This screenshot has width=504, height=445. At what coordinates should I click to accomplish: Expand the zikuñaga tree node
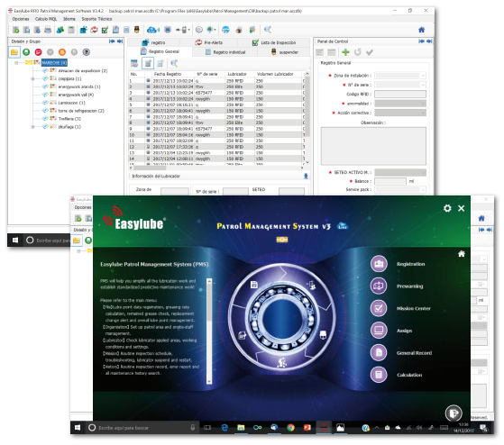coord(32,127)
